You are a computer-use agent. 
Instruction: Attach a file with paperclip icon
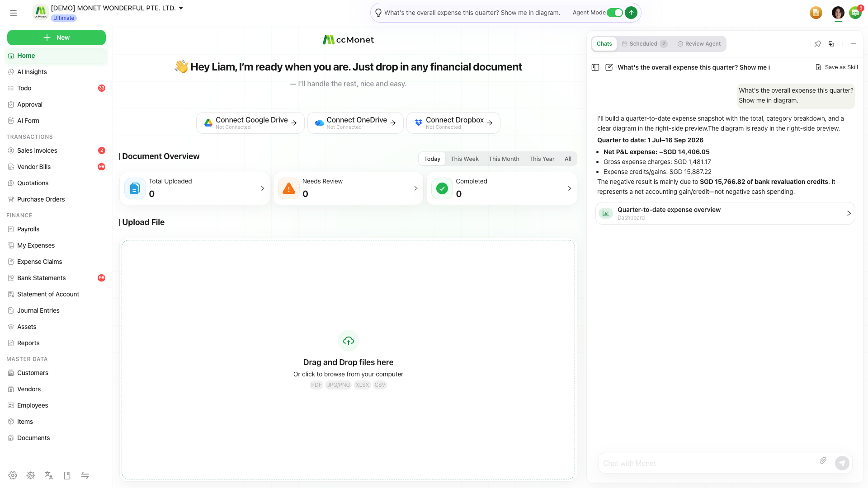click(823, 460)
